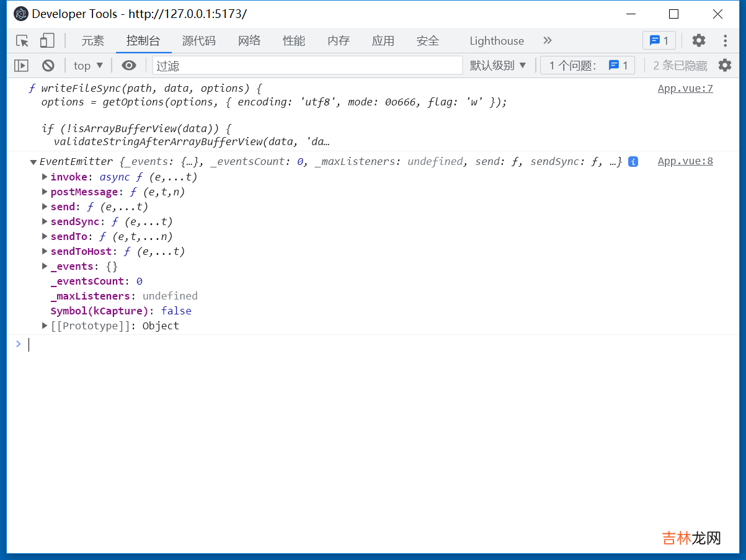The image size is (746, 560).
Task: Select the inspect element picker icon
Action: pos(22,41)
